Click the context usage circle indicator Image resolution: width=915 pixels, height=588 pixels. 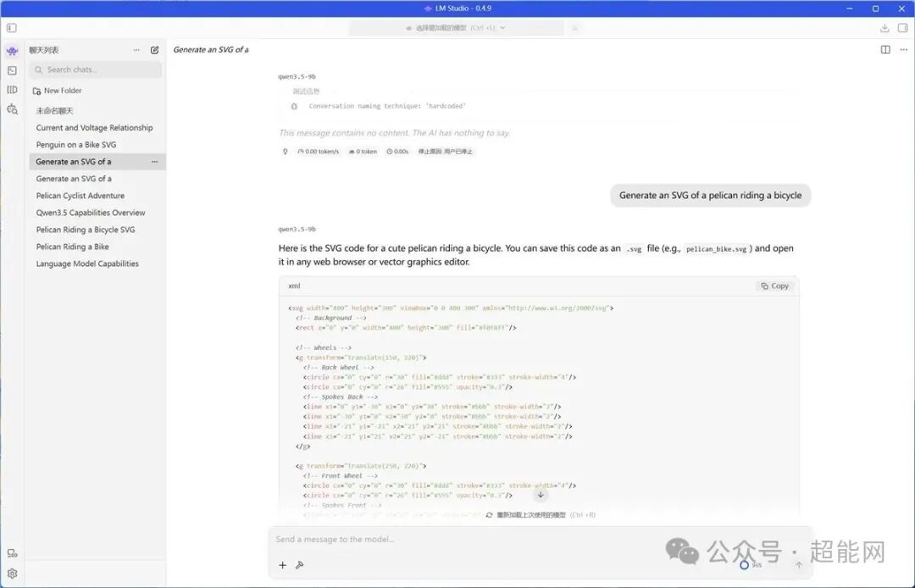pos(744,564)
